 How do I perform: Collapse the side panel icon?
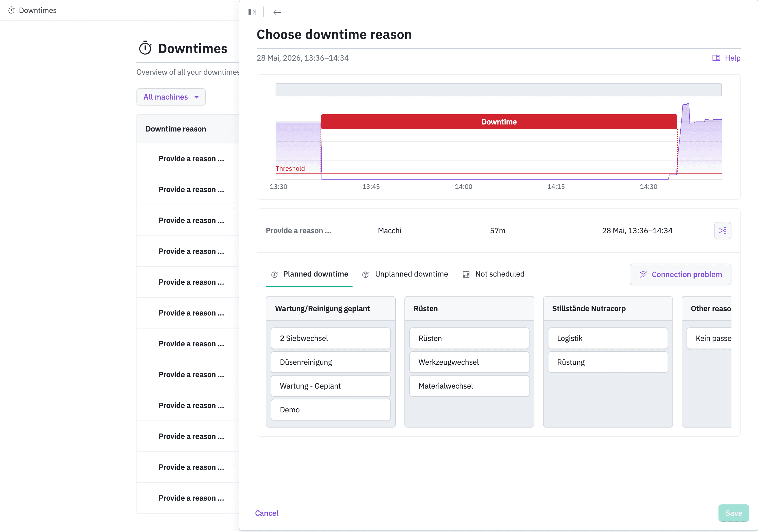(252, 12)
